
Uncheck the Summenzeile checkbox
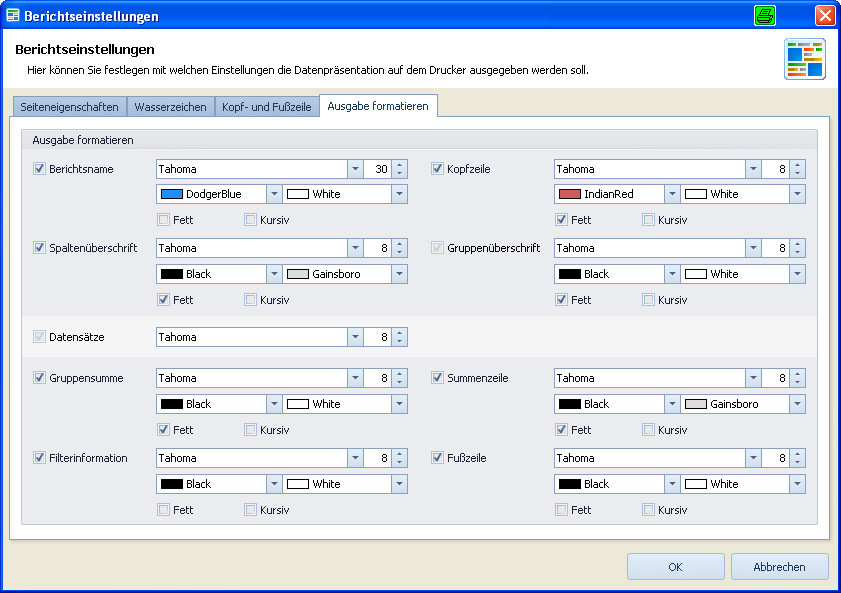click(x=437, y=377)
